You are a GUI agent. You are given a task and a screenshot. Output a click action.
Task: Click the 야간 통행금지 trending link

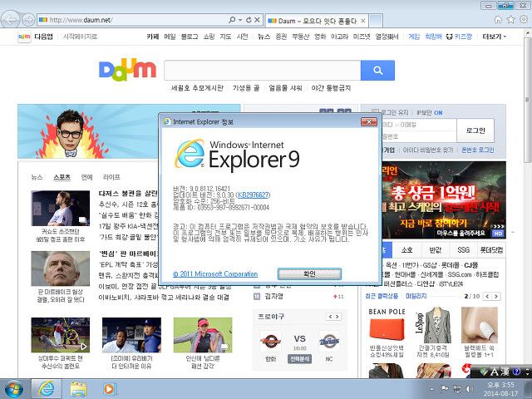pyautogui.click(x=331, y=88)
